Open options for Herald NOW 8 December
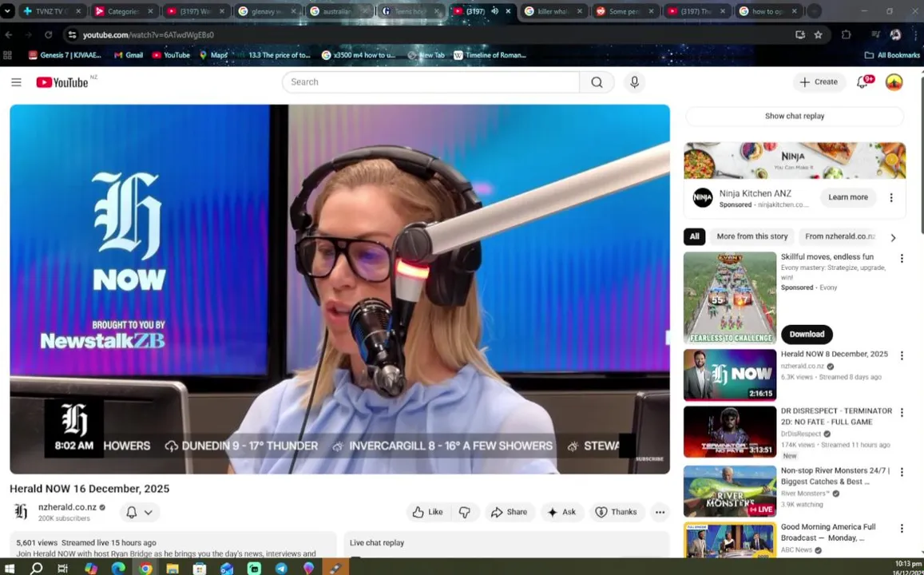 (902, 356)
